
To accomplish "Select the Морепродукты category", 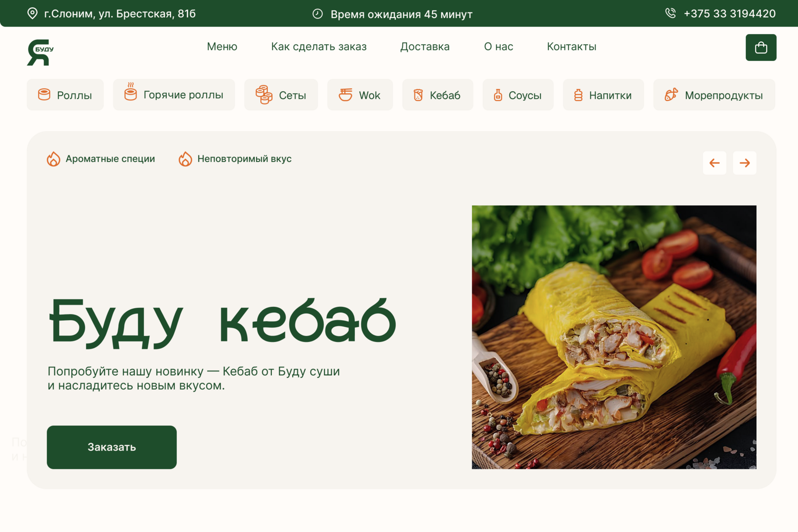I will 714,95.
